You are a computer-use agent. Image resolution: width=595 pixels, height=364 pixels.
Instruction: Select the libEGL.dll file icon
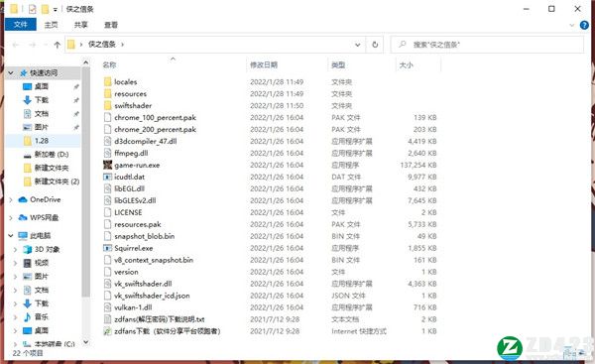click(108, 188)
